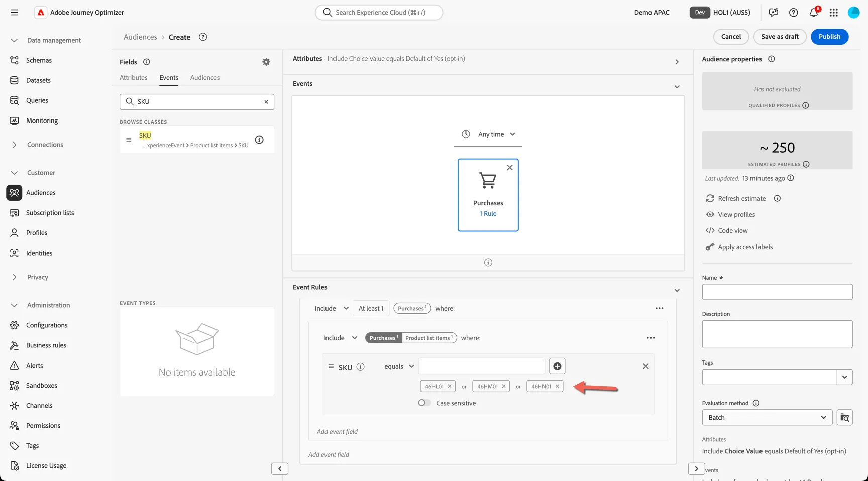Viewport: 868px width, 481px height.
Task: Open Fields settings gear icon
Action: 266,62
